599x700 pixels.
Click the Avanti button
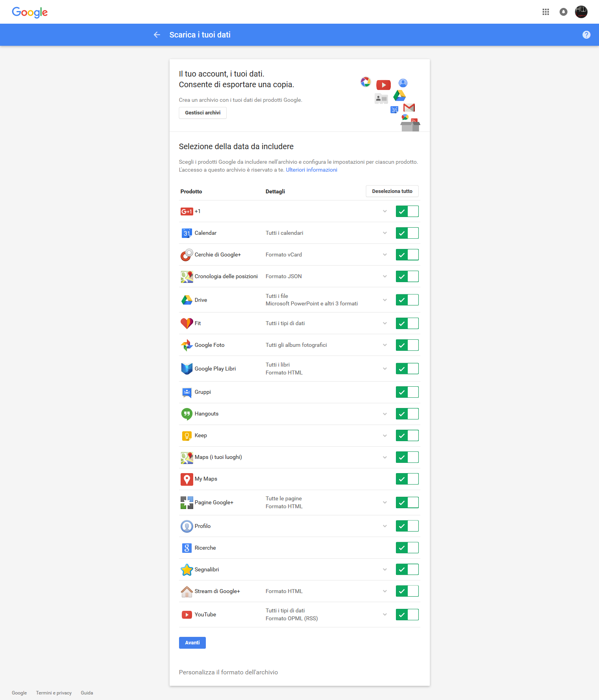[192, 643]
